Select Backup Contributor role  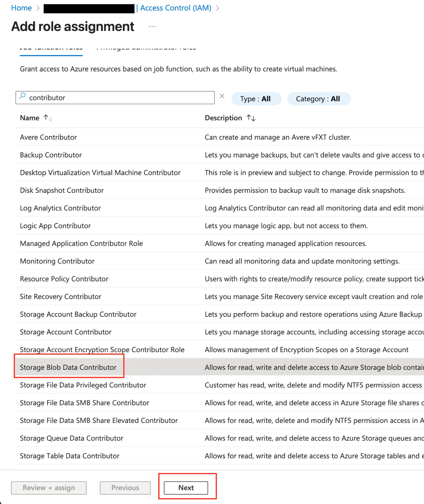tap(51, 155)
